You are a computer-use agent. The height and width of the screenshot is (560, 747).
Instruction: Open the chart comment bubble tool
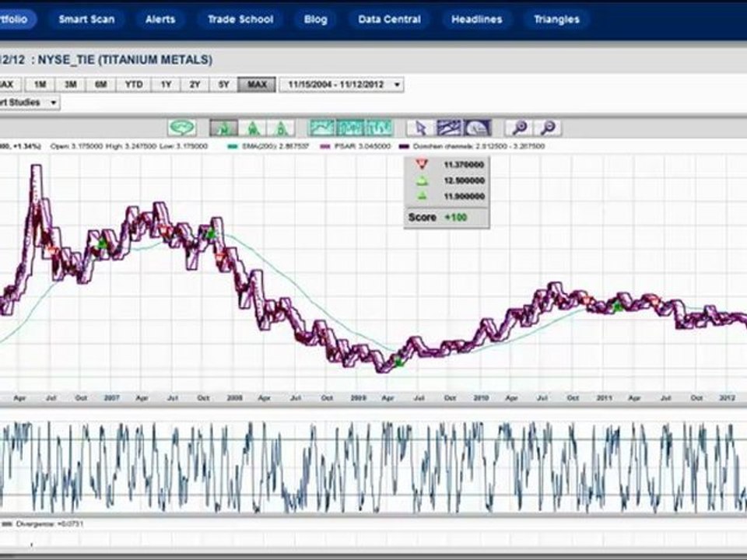182,128
